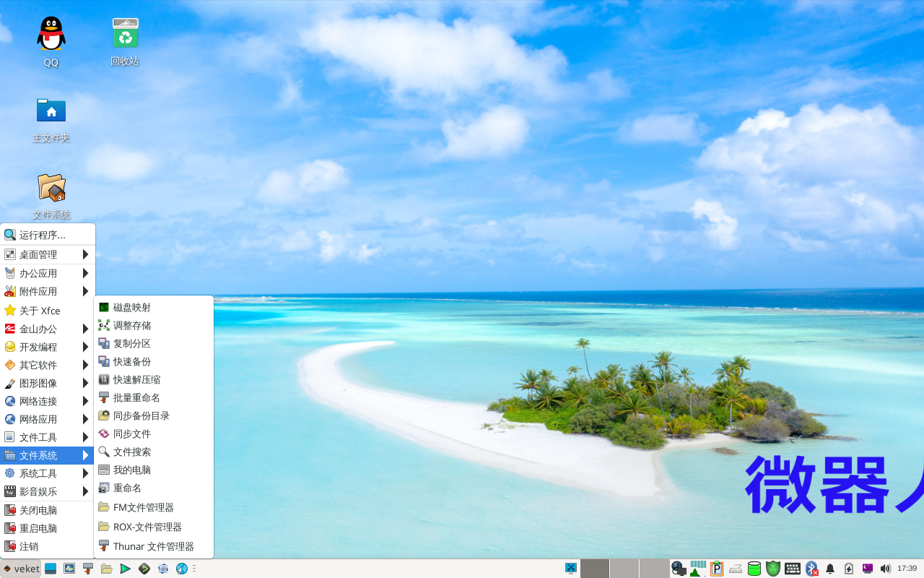The width and height of the screenshot is (924, 578).
Task: Expand the 办公应用 submenu arrow
Action: [85, 273]
